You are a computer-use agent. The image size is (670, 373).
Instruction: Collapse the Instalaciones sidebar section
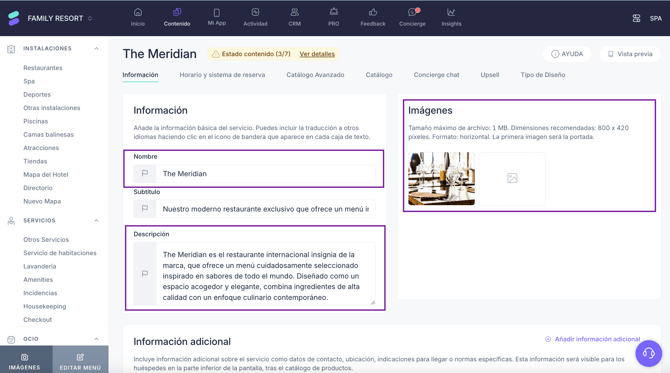96,49
